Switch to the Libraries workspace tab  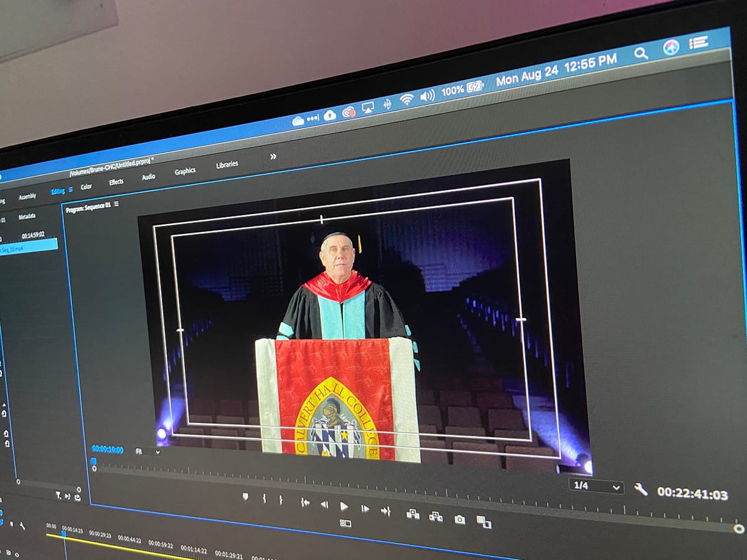tap(227, 165)
